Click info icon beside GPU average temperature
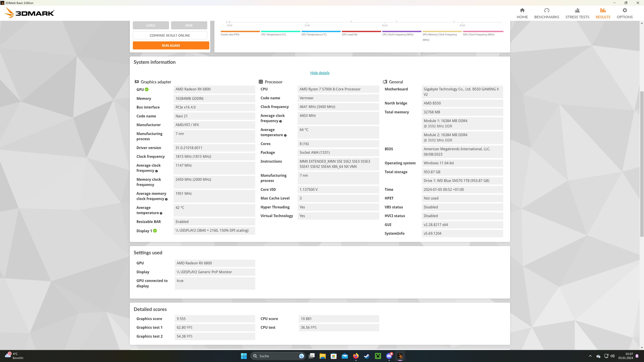Screen dimensions: 644x362 (161, 213)
